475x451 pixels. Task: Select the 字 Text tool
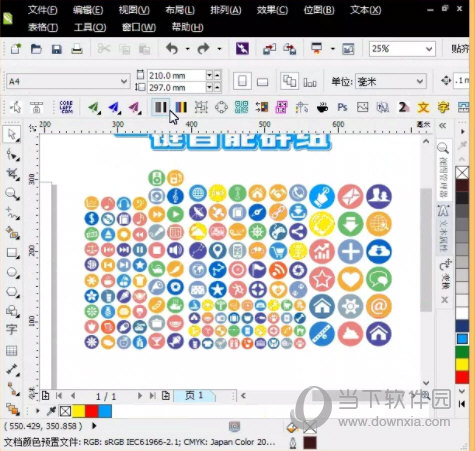pyautogui.click(x=11, y=329)
